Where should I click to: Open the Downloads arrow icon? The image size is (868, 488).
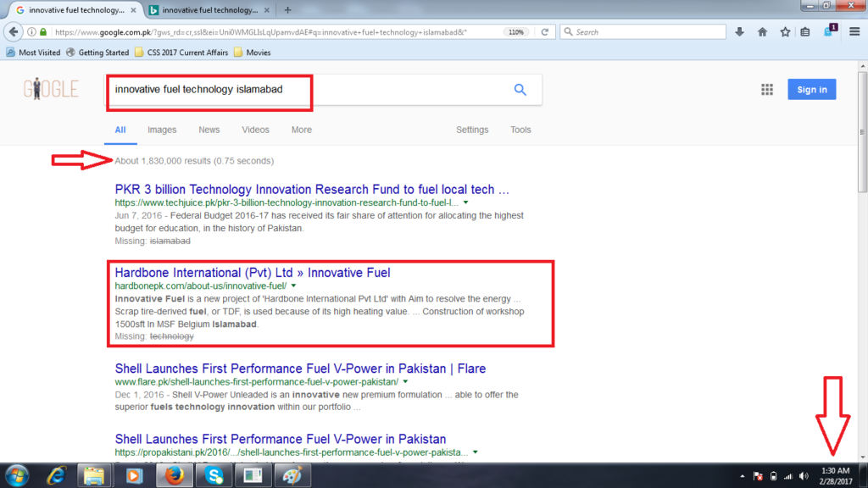coord(739,32)
